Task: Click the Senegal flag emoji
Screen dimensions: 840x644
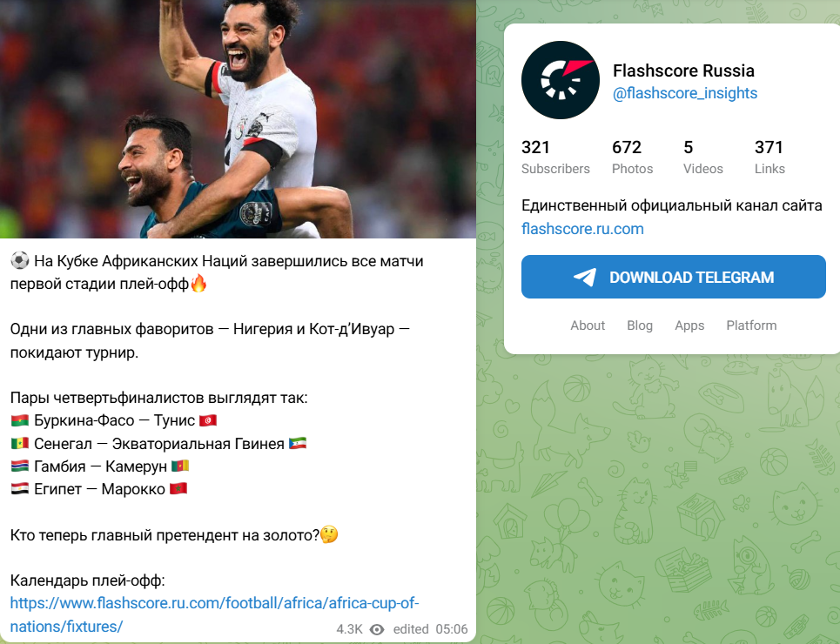Action: coord(20,443)
